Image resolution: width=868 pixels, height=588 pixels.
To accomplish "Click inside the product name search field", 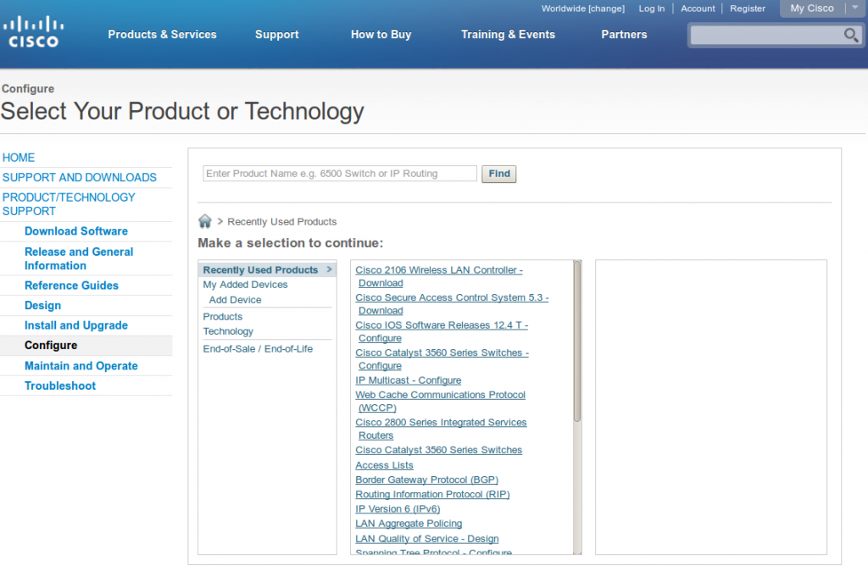I will point(338,173).
